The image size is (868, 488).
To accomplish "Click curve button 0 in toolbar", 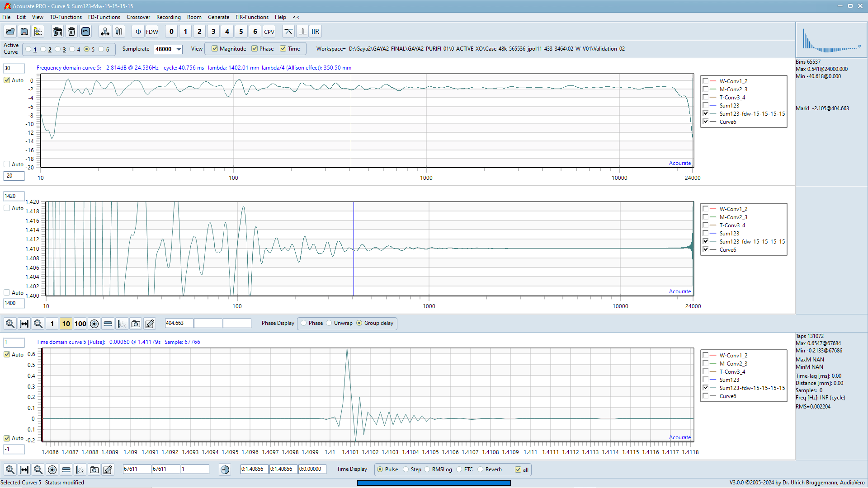I will [171, 32].
